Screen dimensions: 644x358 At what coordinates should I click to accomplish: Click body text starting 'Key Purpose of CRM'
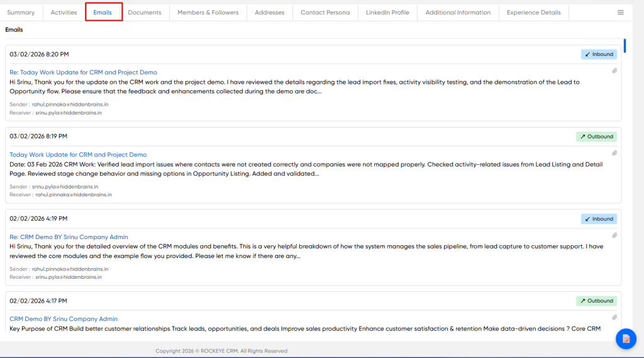point(305,329)
